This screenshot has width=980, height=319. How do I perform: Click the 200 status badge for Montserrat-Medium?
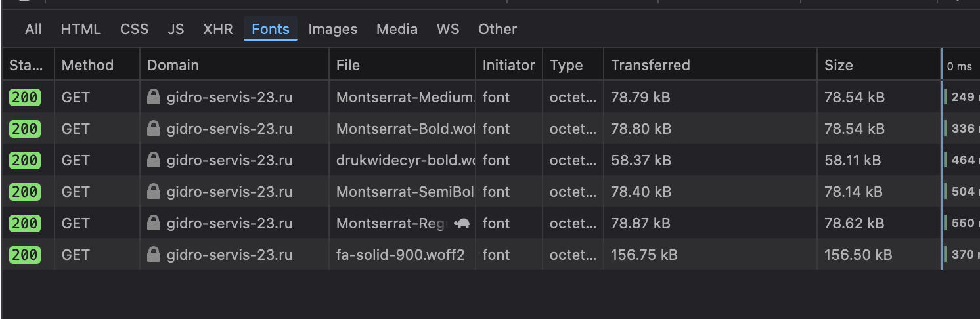25,97
